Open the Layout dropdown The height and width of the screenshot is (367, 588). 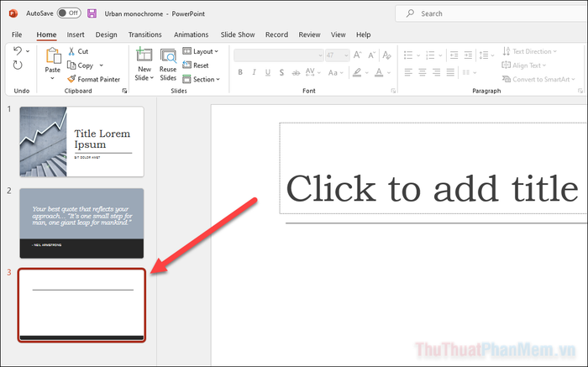(x=199, y=51)
